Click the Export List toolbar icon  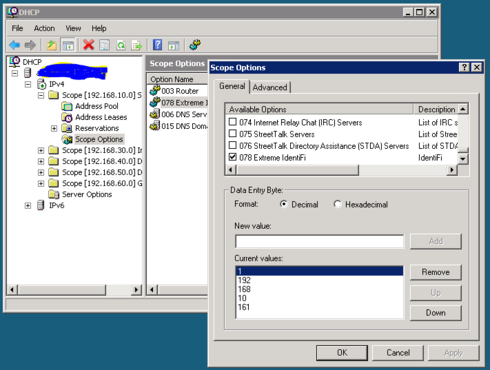tap(137, 45)
